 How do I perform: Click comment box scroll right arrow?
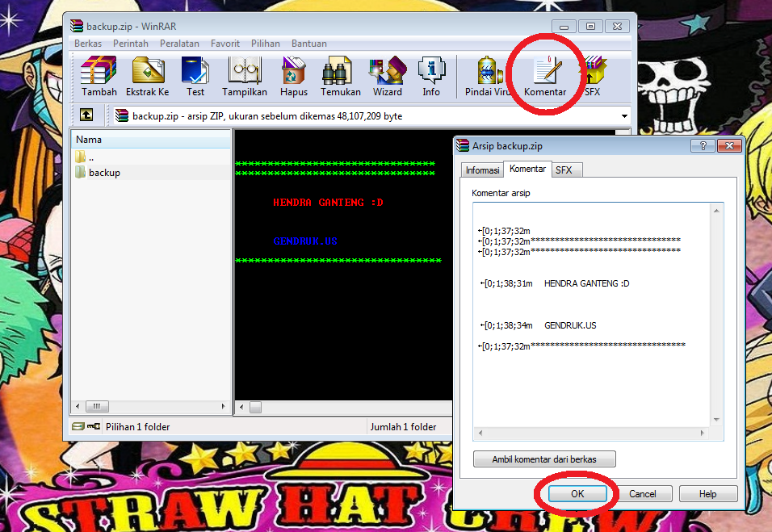click(702, 433)
